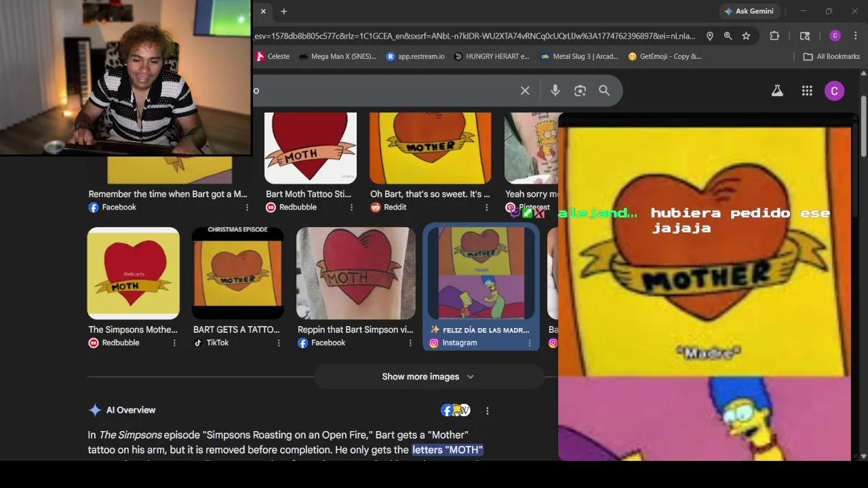
Task: Open the Chrome side panel icon
Action: click(x=805, y=36)
